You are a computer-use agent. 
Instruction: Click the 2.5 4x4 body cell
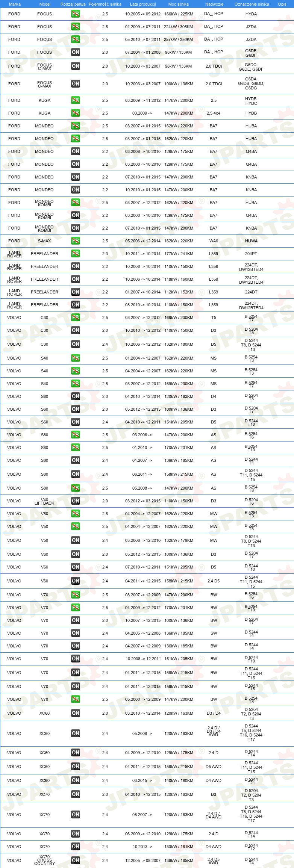point(214,113)
